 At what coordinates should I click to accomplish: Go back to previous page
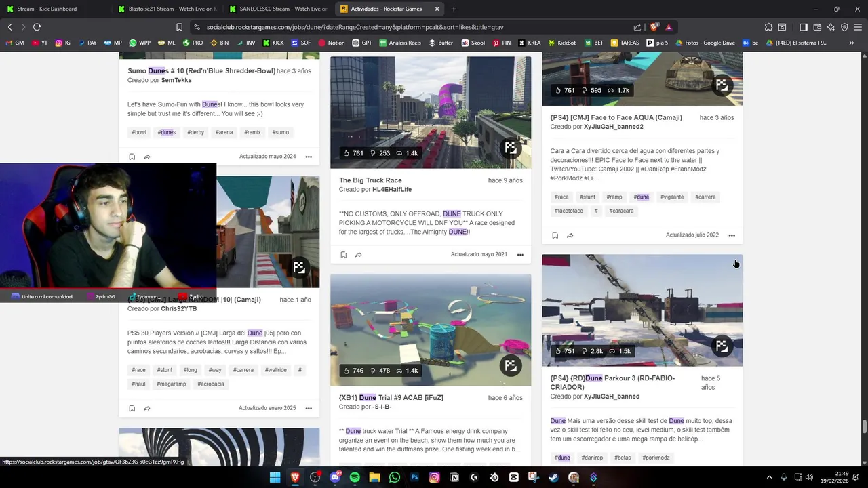click(9, 26)
